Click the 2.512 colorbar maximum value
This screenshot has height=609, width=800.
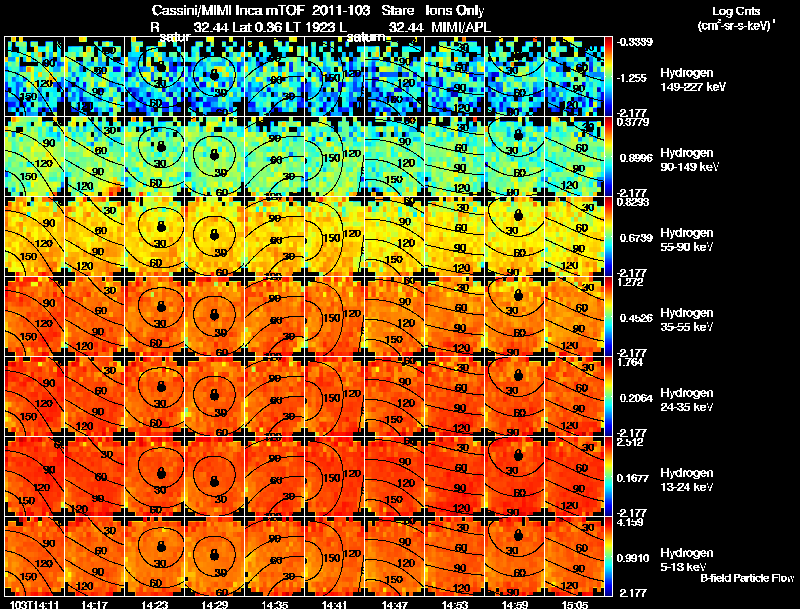pos(630,442)
